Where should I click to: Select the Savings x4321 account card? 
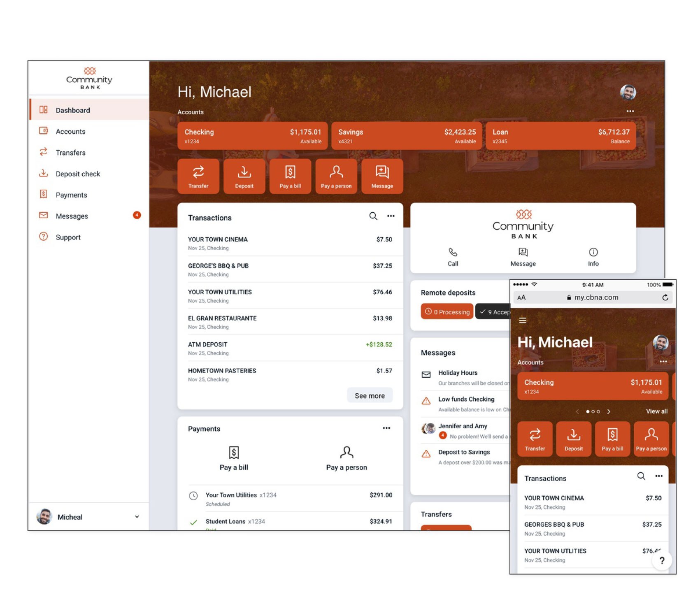point(407,136)
